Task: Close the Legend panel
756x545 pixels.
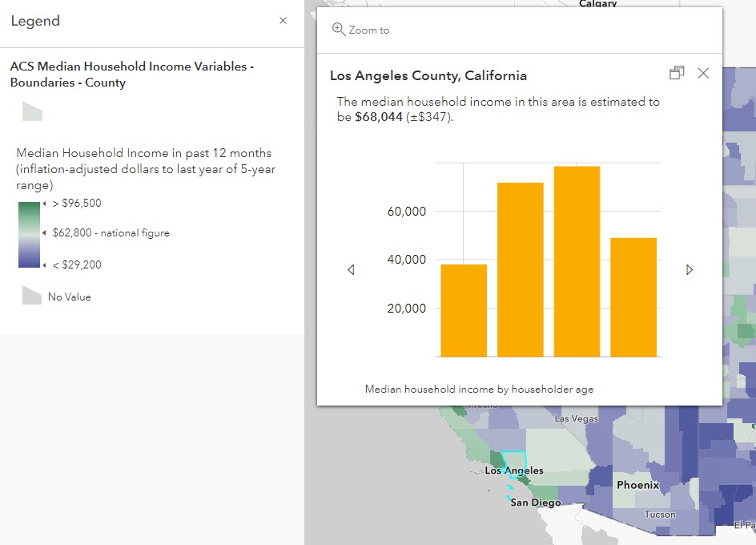Action: coord(283,21)
